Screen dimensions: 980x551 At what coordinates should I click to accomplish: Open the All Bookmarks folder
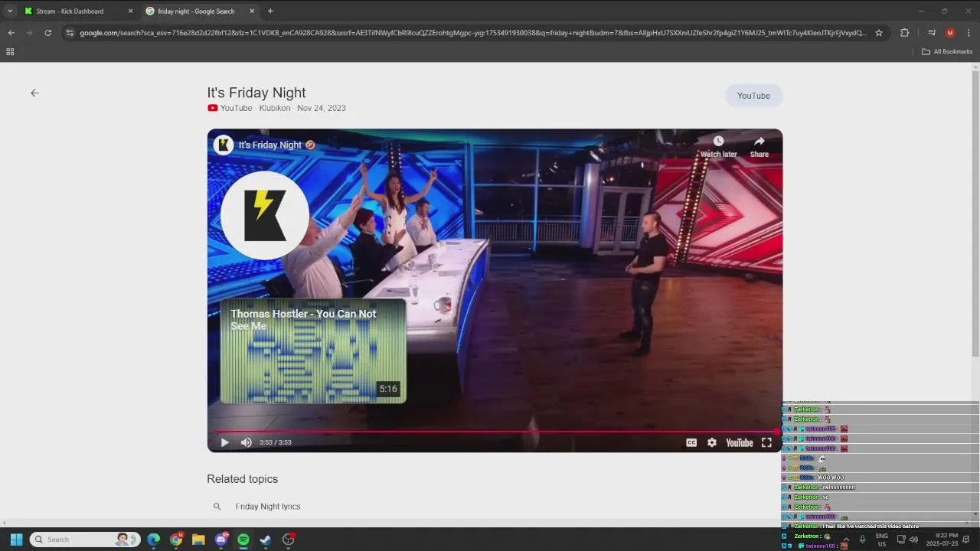pyautogui.click(x=947, y=51)
